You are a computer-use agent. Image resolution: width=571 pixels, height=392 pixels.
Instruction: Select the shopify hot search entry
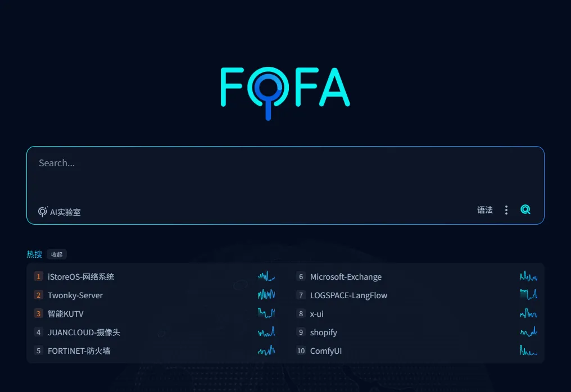pos(323,332)
